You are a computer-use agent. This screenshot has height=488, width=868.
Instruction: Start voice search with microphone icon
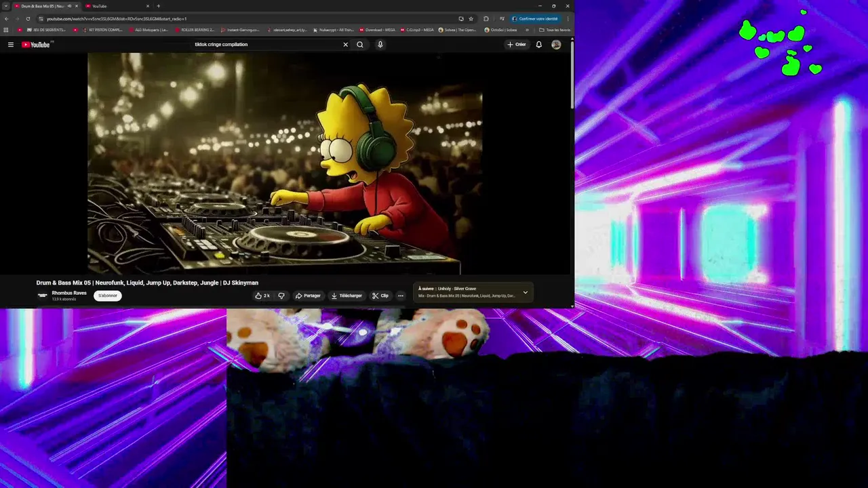point(380,45)
